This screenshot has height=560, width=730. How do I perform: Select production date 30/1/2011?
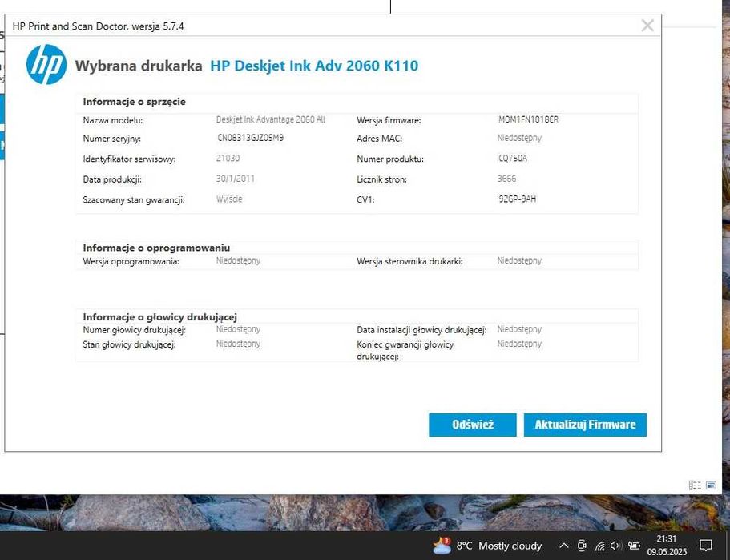pos(235,179)
